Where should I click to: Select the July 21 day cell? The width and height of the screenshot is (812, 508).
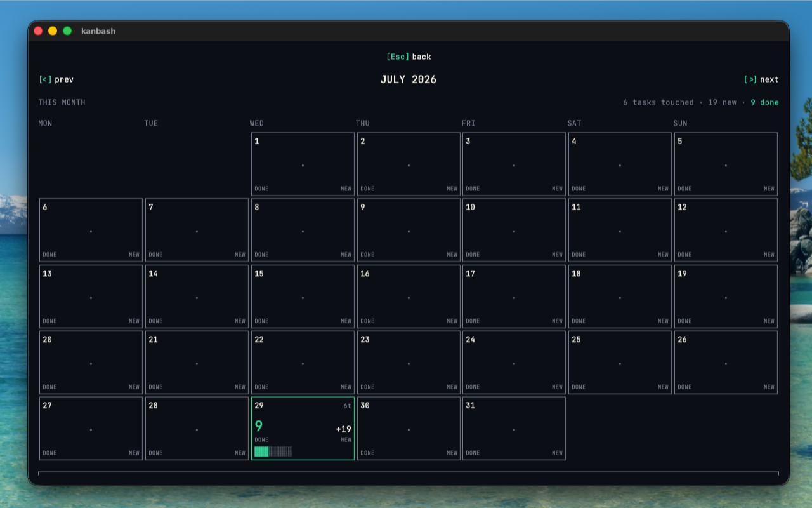click(x=197, y=363)
